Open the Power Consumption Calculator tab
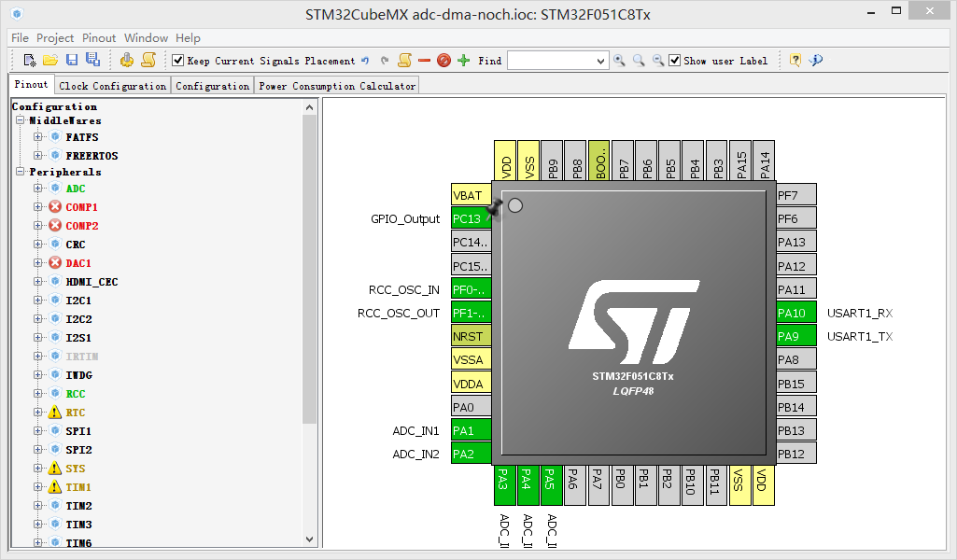Image resolution: width=957 pixels, height=560 pixels. 337,86
